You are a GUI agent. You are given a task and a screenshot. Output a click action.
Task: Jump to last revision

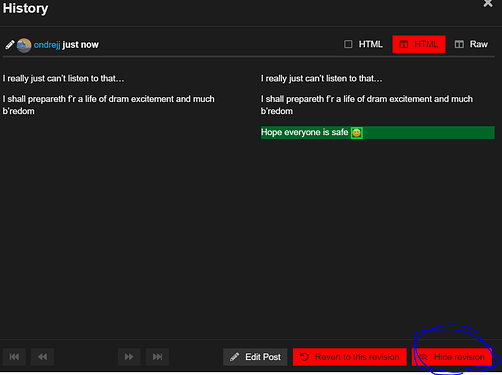point(157,357)
